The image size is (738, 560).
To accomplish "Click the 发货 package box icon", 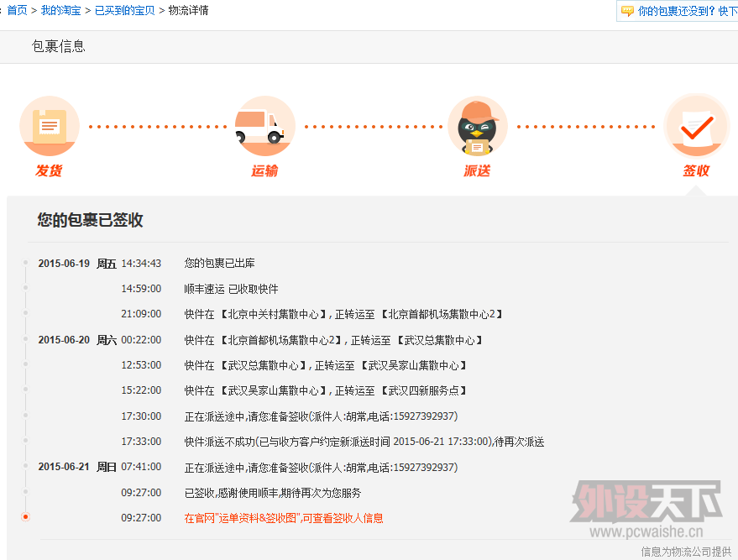I will tap(49, 126).
